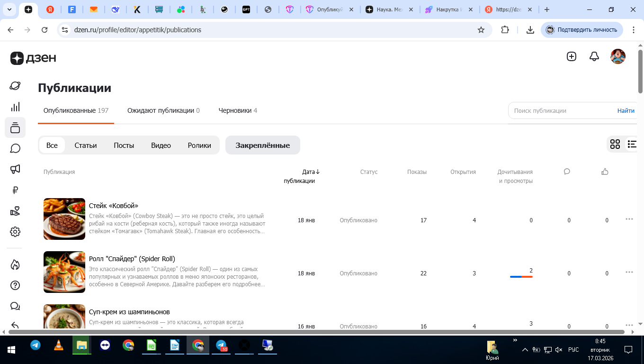Open the profile avatar menu
This screenshot has width=644, height=364.
click(618, 56)
